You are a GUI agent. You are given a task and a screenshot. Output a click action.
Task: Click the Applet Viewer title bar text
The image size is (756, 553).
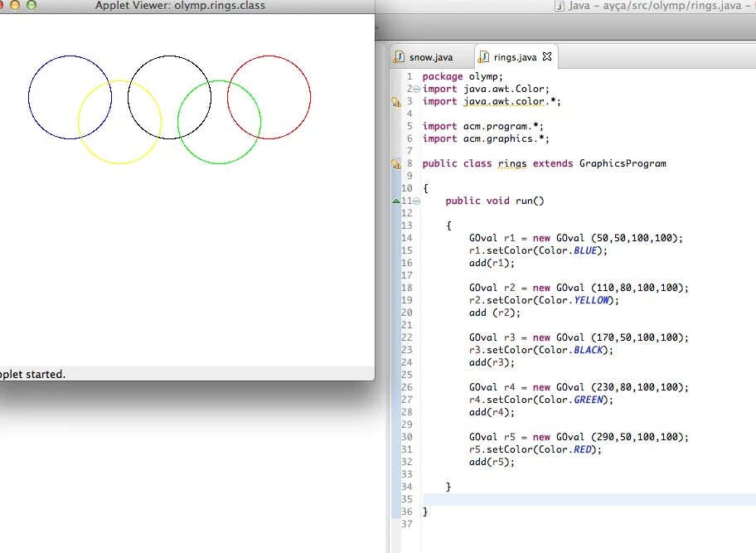[x=180, y=6]
